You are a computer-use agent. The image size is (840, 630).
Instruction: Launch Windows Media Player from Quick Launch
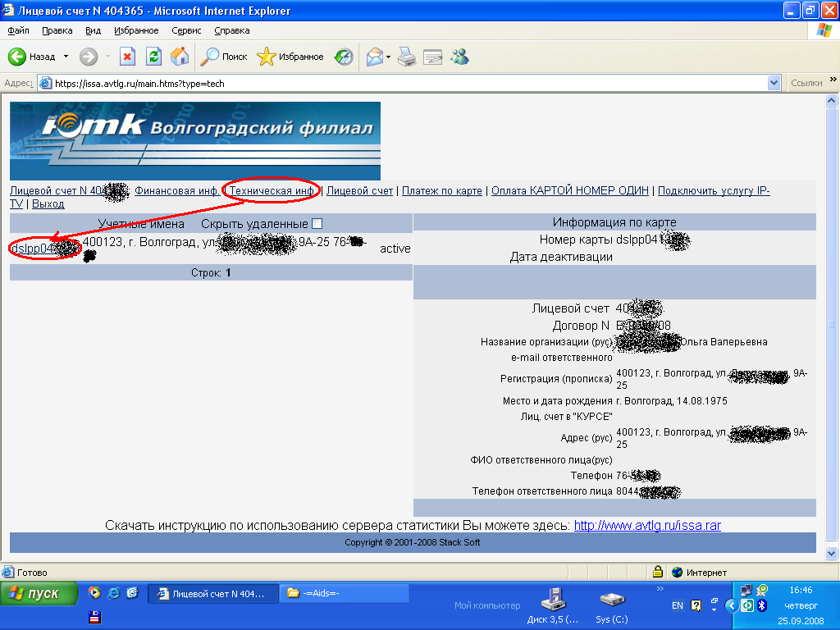[x=94, y=592]
